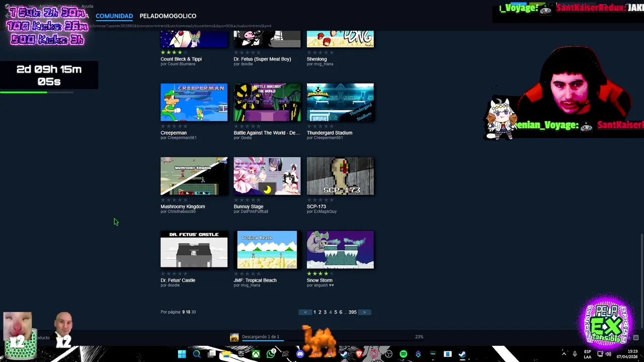Go to page 3
Screen dimensions: 644x362
(x=325, y=312)
